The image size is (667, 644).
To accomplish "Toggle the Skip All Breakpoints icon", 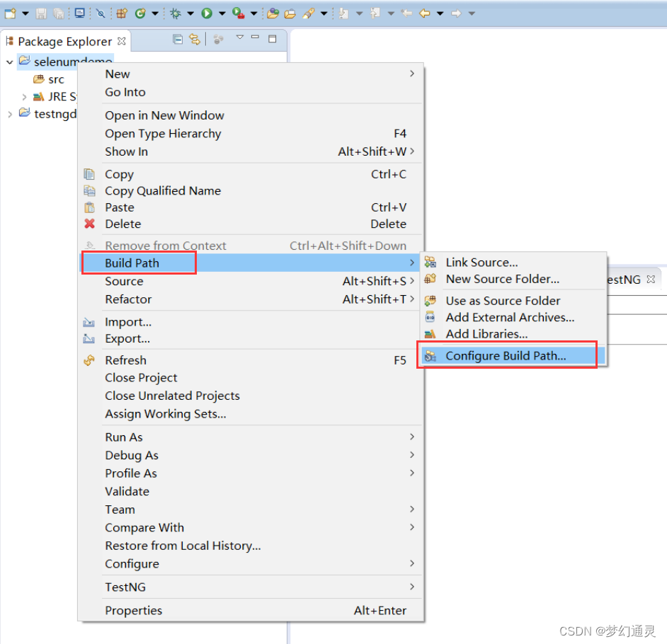I will pyautogui.click(x=101, y=13).
